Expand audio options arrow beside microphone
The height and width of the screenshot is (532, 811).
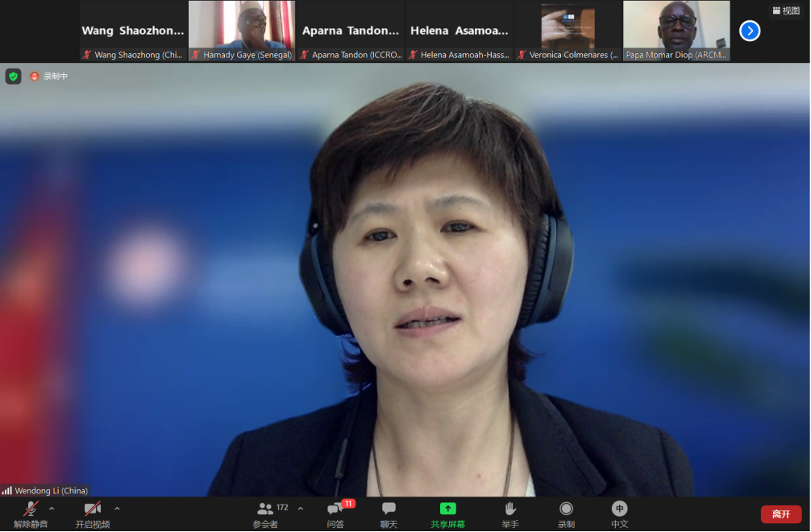tap(52, 509)
